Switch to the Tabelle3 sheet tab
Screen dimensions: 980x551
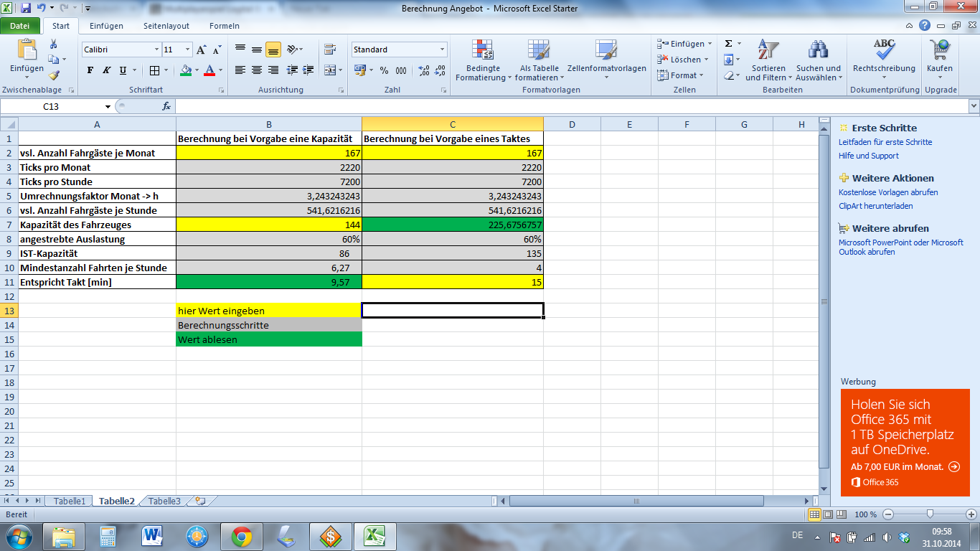(x=164, y=501)
